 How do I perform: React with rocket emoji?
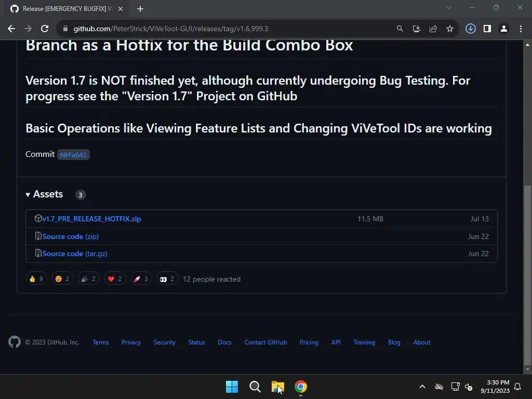tap(141, 279)
